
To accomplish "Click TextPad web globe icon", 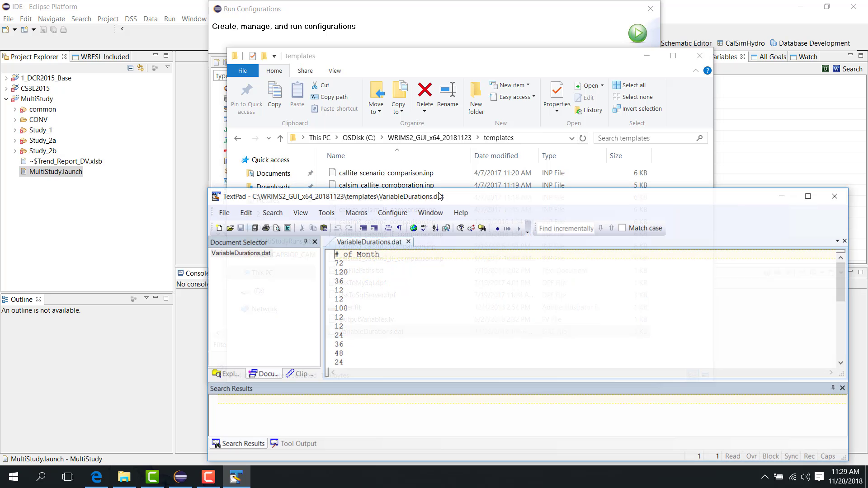I will point(413,228).
